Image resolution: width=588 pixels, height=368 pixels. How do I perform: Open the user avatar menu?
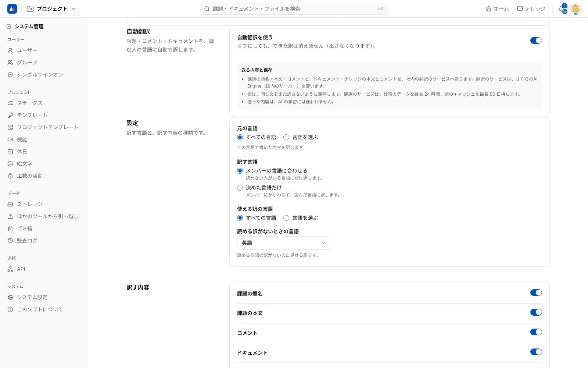(x=576, y=9)
